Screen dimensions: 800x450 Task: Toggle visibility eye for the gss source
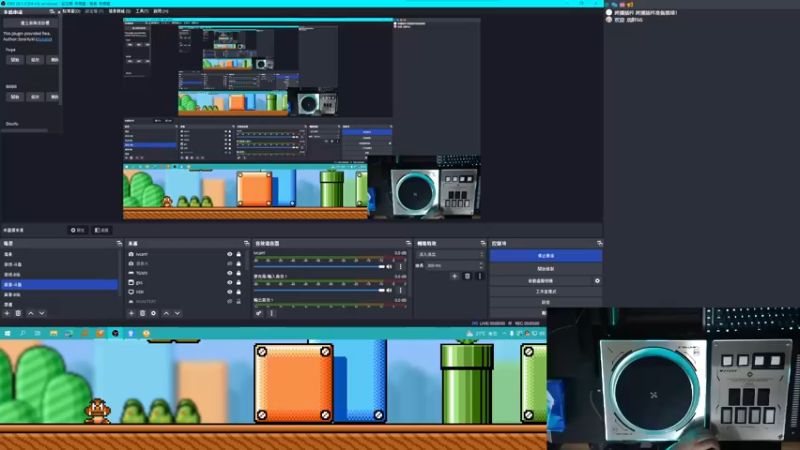(230, 282)
